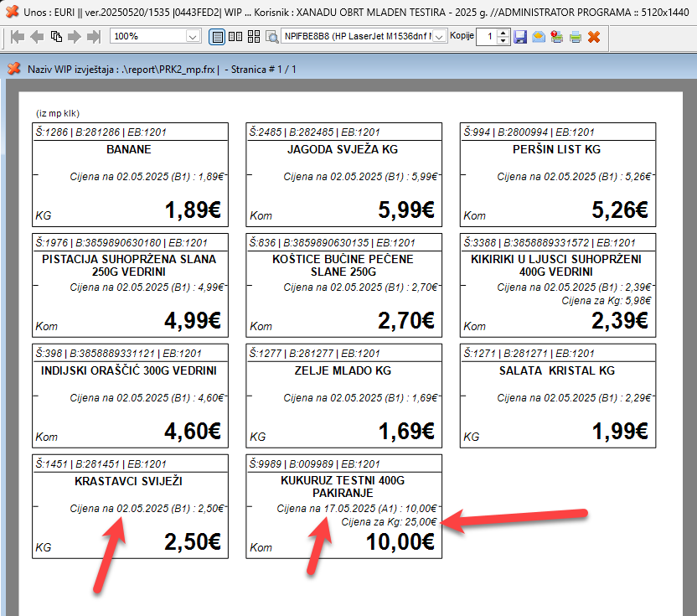
Task: Increase the Kopije count with up arrow
Action: [x=503, y=33]
